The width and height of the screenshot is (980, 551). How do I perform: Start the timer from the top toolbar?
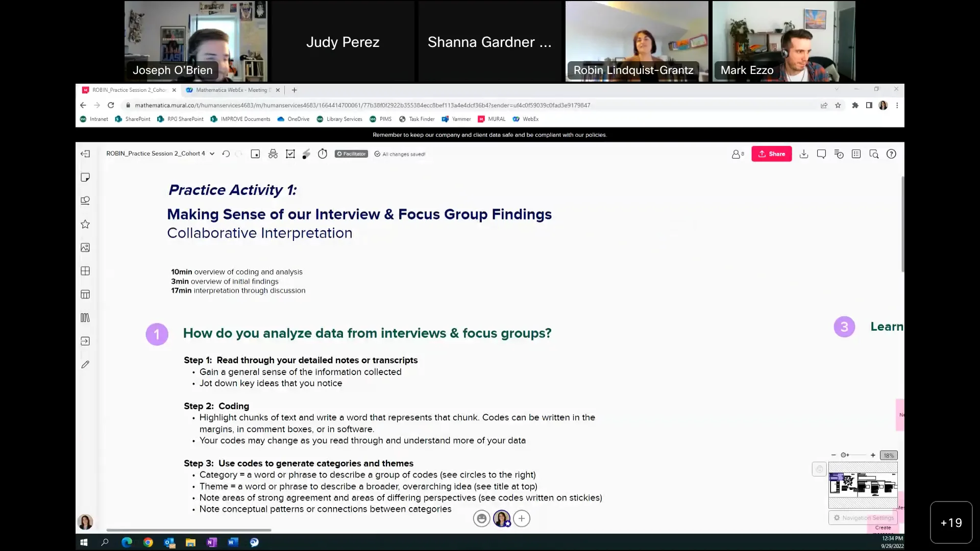click(x=323, y=154)
